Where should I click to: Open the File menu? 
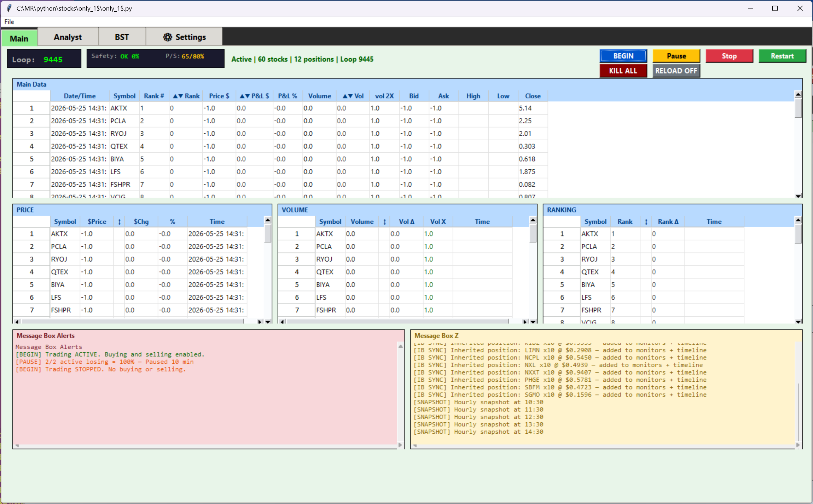[x=9, y=22]
